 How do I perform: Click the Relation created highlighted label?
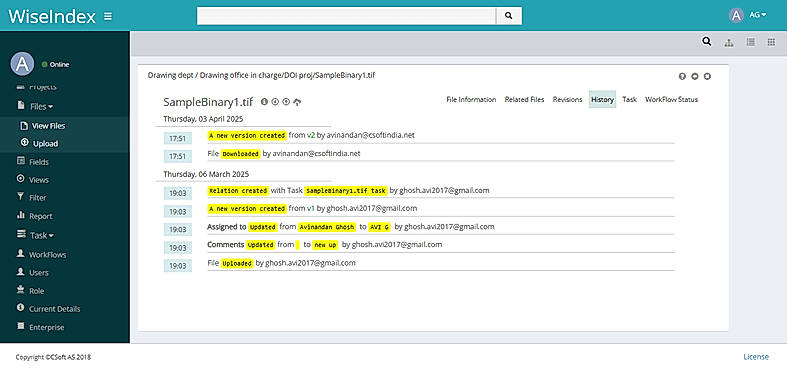click(238, 191)
